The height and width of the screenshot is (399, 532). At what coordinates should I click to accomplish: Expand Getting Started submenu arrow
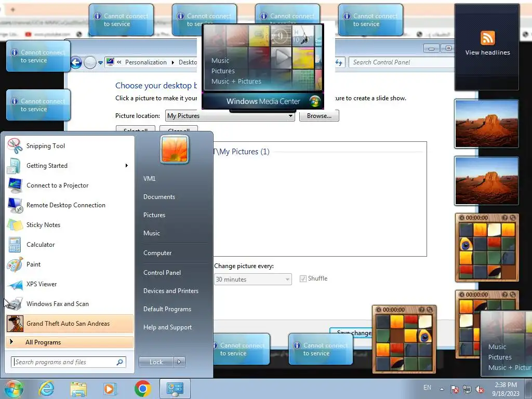pos(127,166)
